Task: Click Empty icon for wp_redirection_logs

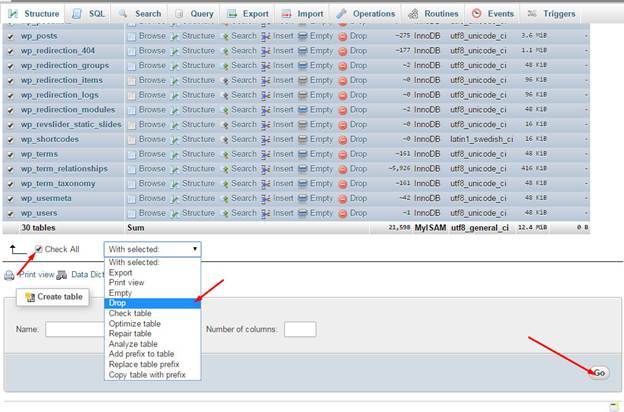Action: click(x=303, y=95)
